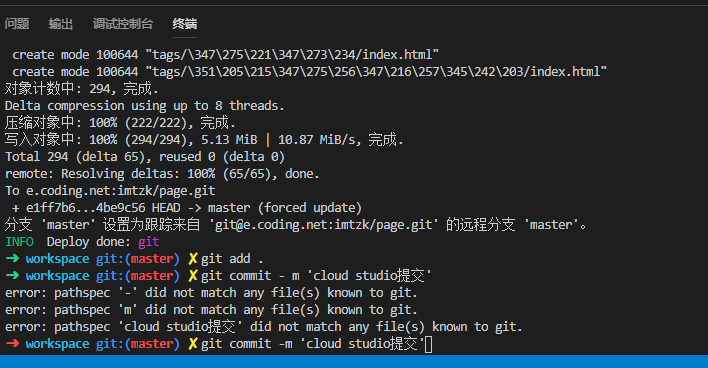Click green arrow on 'git commit - m' line
Viewport: 708px width, 368px height.
[12, 276]
